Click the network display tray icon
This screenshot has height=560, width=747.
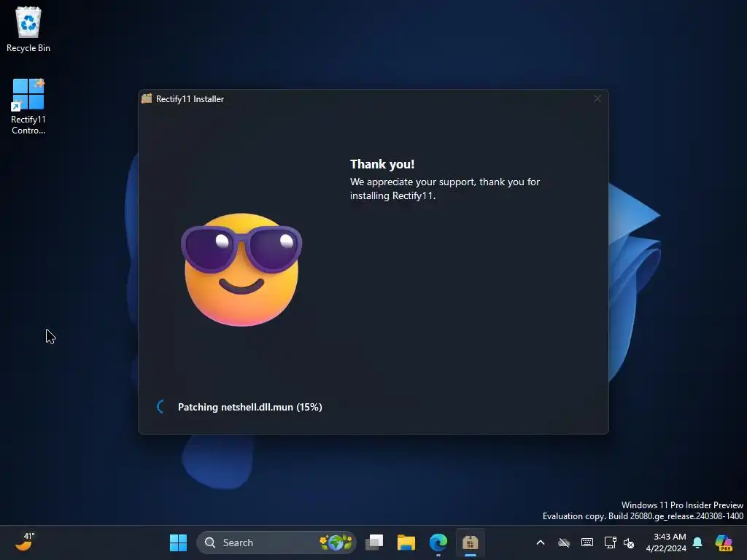(611, 542)
